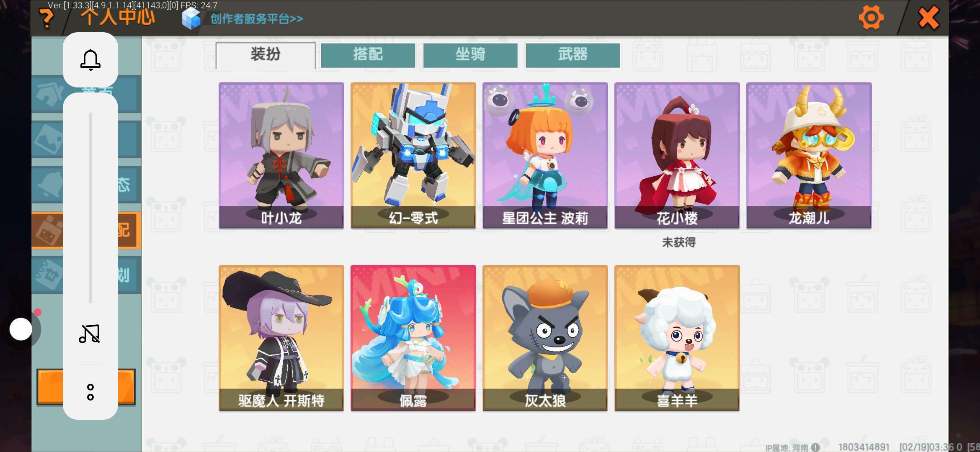Open the two-dot more options button
980x452 pixels.
coord(90,392)
